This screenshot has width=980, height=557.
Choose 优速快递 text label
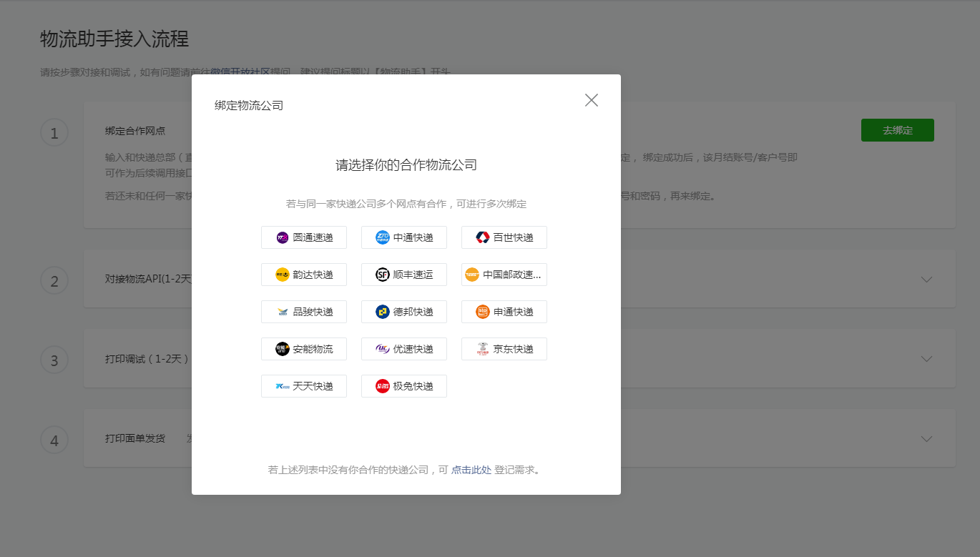pos(413,349)
